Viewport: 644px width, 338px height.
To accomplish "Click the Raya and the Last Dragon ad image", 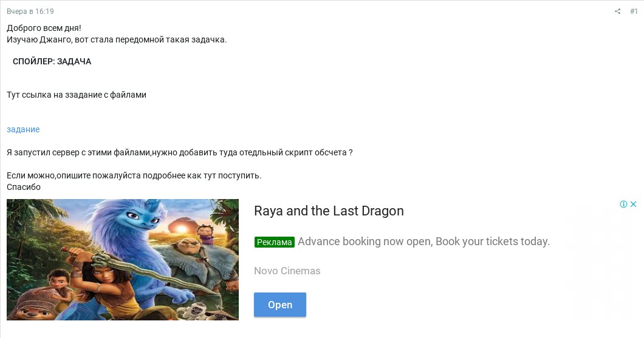I will [122, 260].
